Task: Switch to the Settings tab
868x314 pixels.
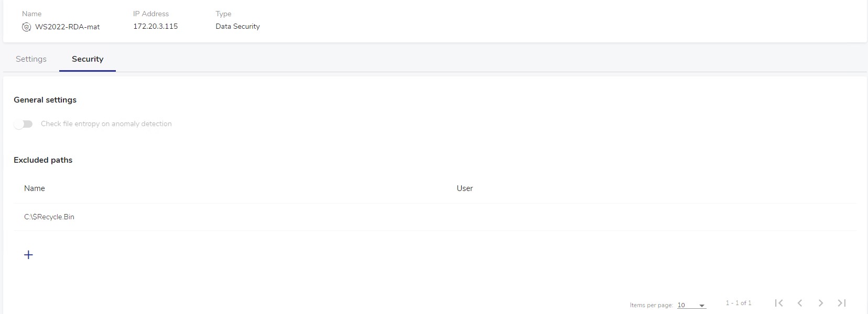Action: pyautogui.click(x=31, y=59)
